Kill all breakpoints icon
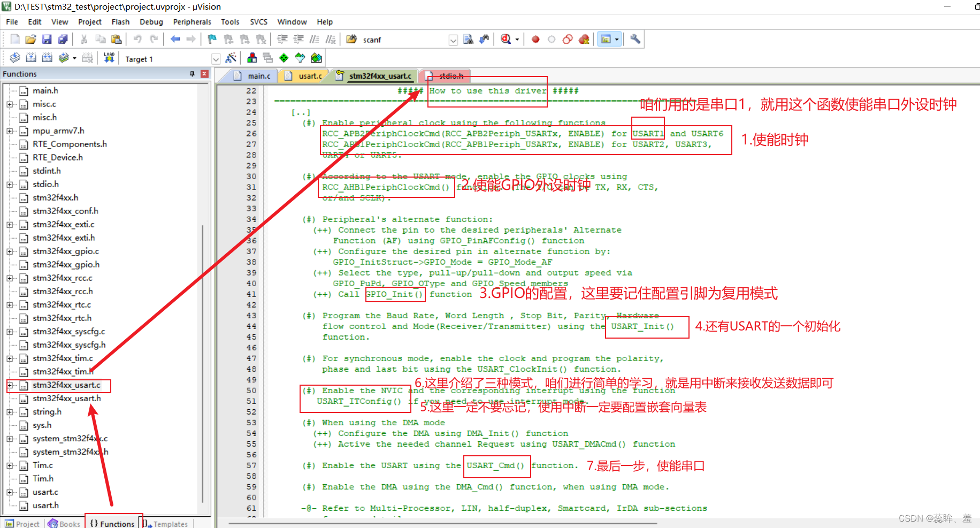This screenshot has width=980, height=528. pyautogui.click(x=584, y=39)
